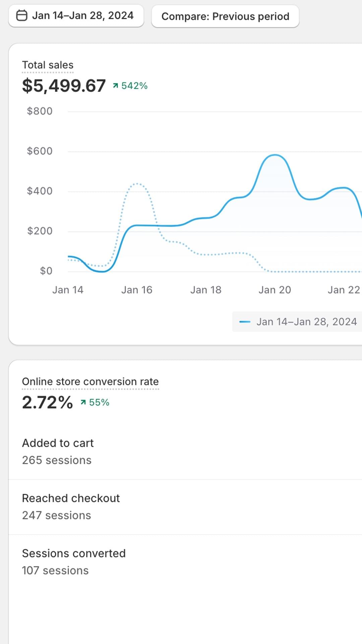The width and height of the screenshot is (362, 644).
Task: Click the dotted previous-period peak near Jan 16
Action: click(137, 184)
